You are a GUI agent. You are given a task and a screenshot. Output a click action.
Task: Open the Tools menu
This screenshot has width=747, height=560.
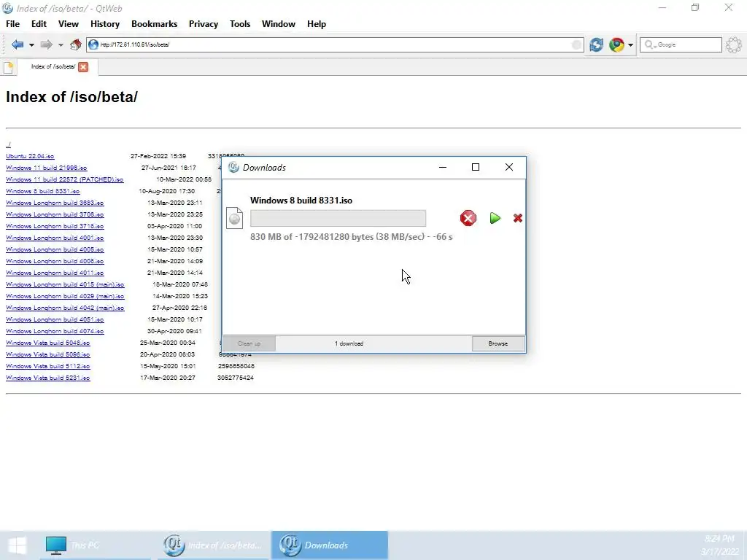point(240,24)
